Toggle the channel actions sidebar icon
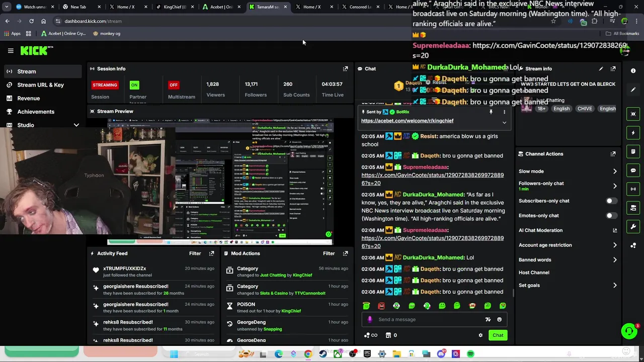Screen dimensions: 644x362 coord(633,208)
